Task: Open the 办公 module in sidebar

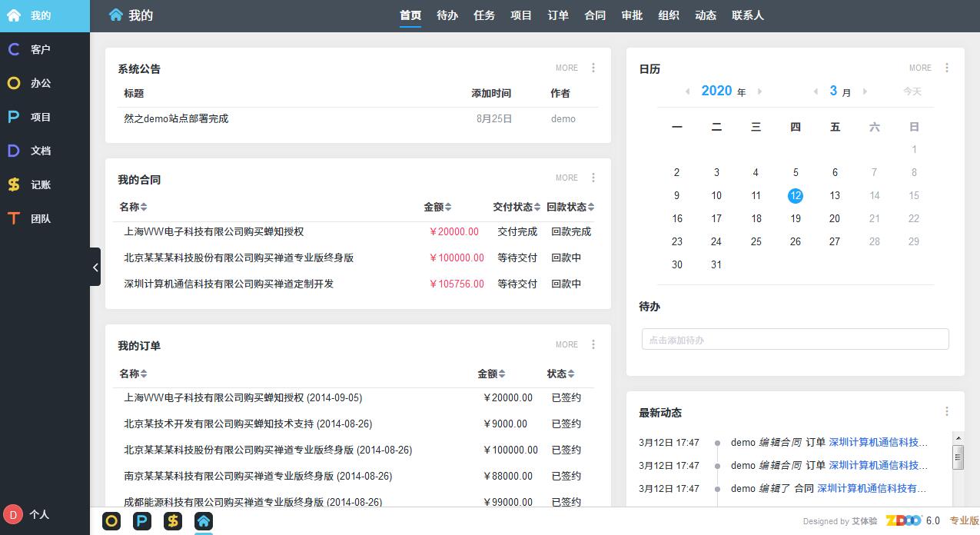Action: coord(40,83)
